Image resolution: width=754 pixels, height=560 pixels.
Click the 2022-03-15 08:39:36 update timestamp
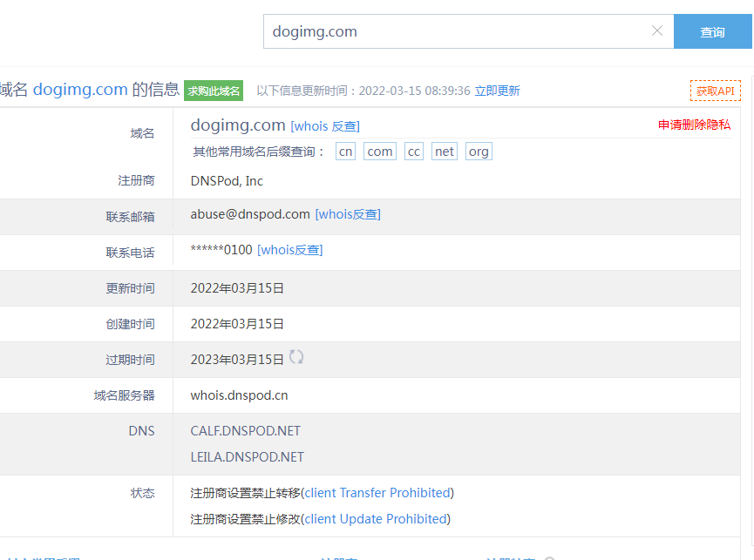(415, 91)
